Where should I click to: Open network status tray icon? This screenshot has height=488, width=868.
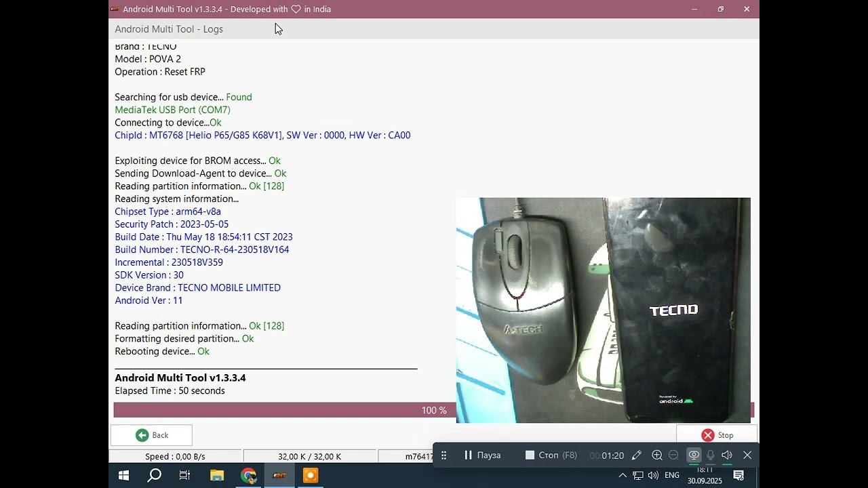click(638, 476)
